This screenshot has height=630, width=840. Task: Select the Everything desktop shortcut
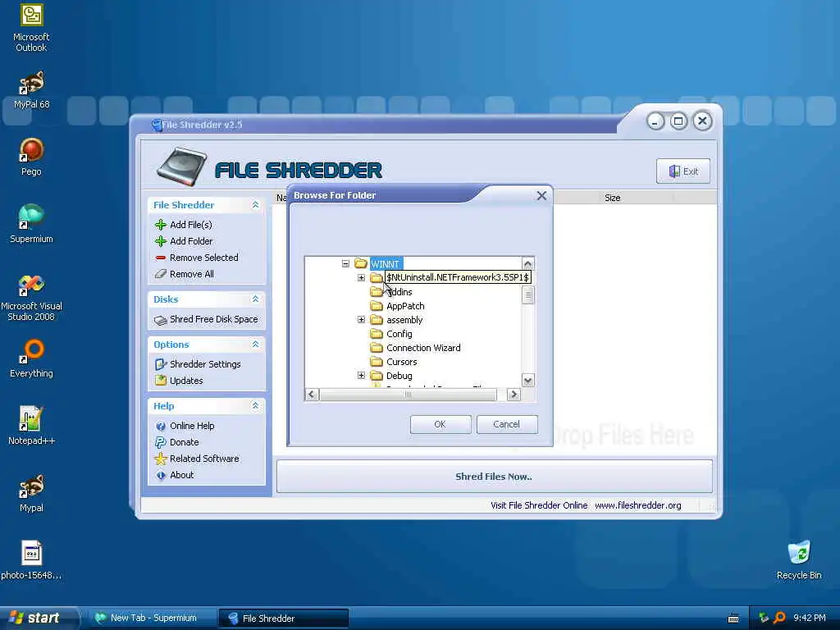pos(31,358)
